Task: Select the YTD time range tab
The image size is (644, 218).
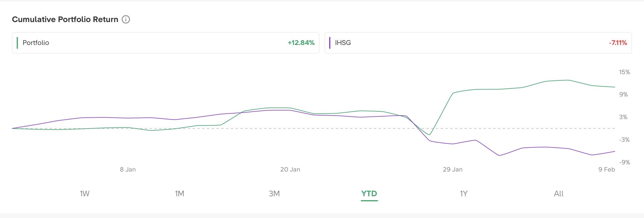Action: (369, 194)
